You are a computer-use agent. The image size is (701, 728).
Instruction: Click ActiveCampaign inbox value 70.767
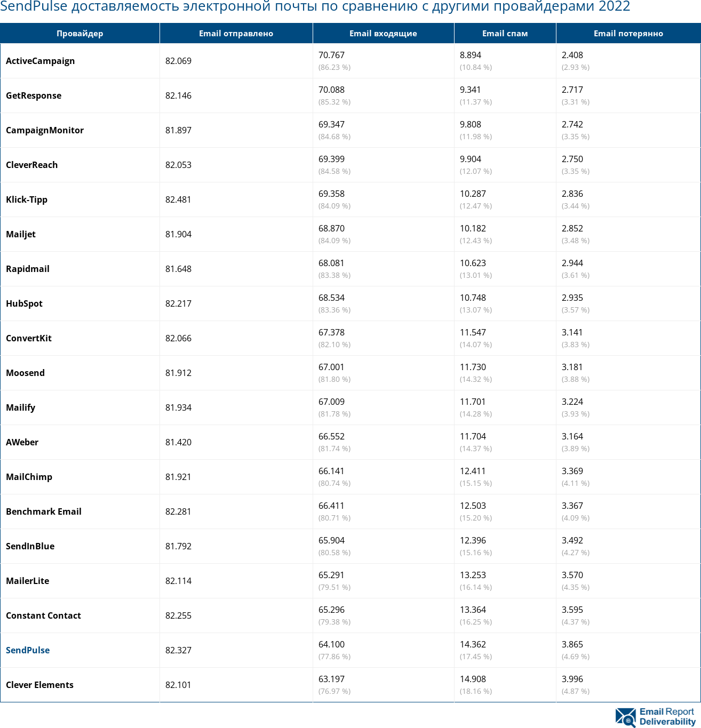coord(331,55)
